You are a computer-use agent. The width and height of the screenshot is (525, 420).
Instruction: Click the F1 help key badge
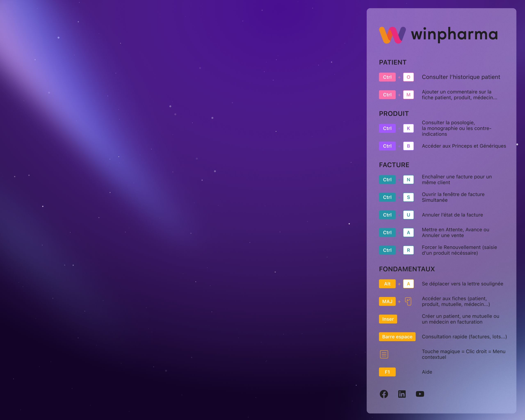387,372
